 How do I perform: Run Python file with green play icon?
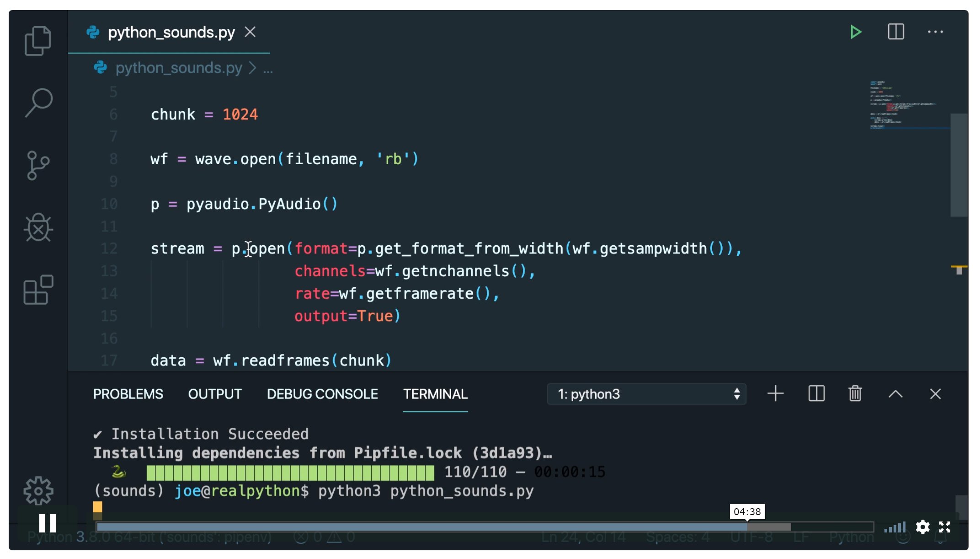(x=855, y=32)
